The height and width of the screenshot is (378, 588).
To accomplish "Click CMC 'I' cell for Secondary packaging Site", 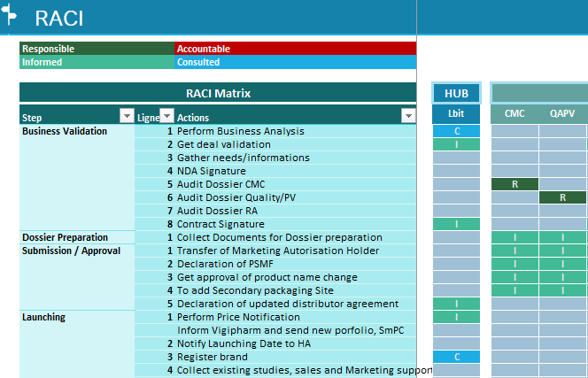I will (x=514, y=290).
